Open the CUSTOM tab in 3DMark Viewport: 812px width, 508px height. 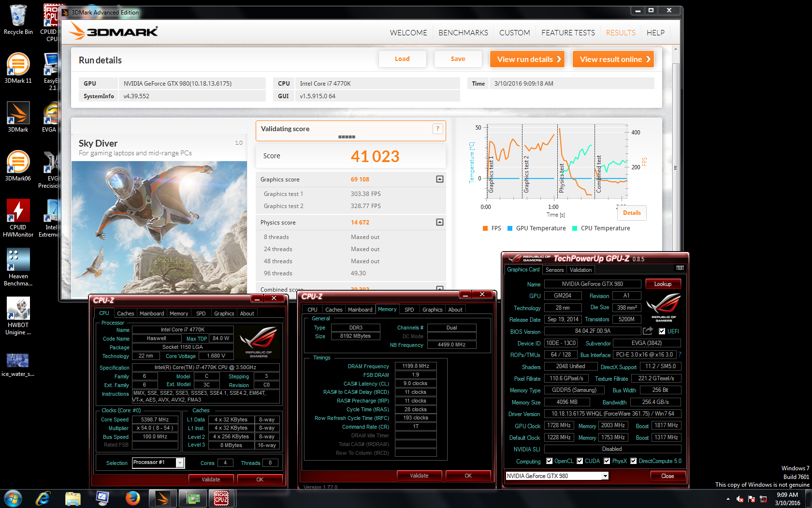(x=514, y=33)
